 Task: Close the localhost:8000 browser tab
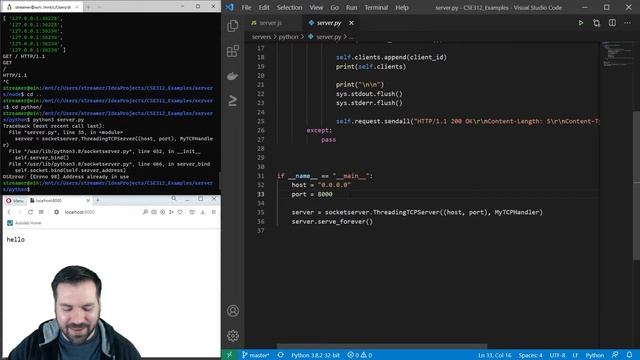click(88, 200)
